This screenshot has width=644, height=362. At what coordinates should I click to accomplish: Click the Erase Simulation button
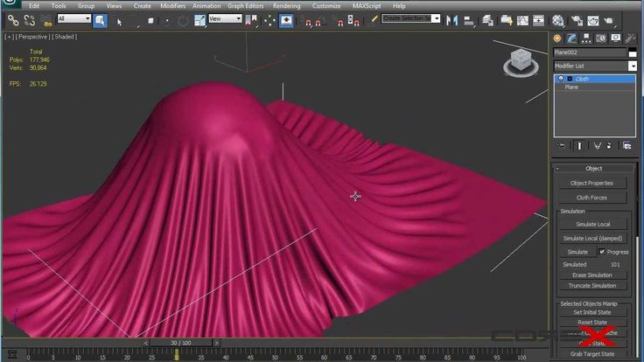pyautogui.click(x=592, y=275)
